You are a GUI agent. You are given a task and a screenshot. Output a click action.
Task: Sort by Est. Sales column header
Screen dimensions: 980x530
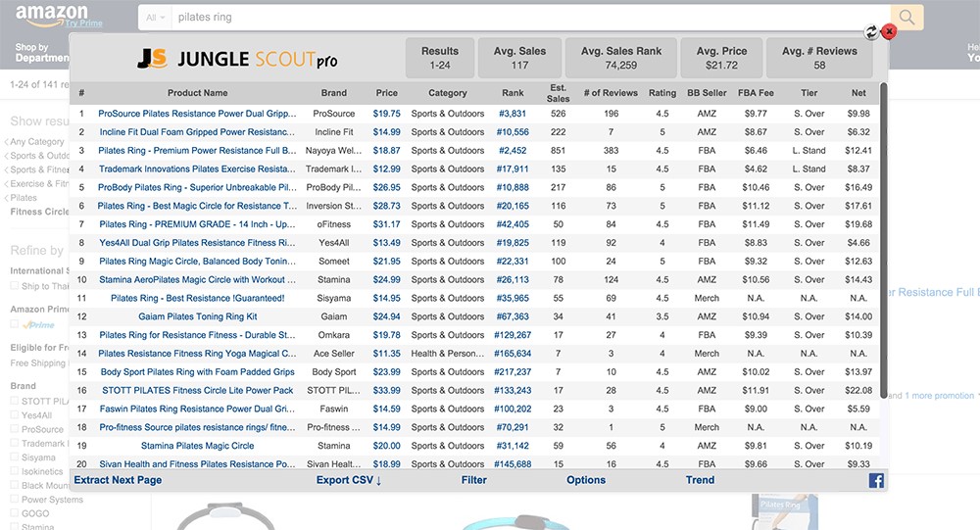[x=559, y=93]
